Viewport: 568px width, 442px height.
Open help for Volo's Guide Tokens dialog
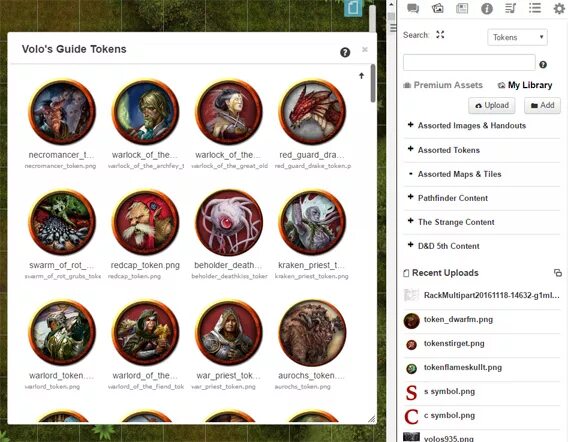[345, 53]
